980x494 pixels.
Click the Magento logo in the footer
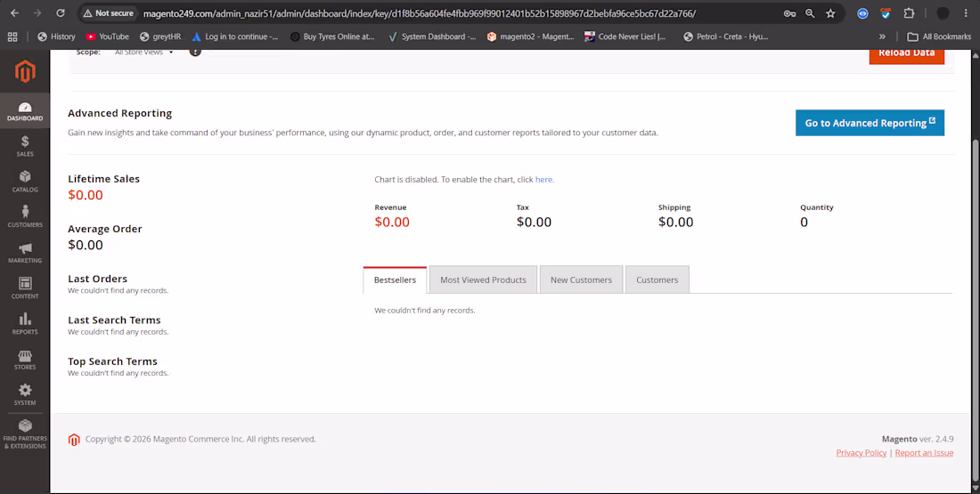[74, 440]
